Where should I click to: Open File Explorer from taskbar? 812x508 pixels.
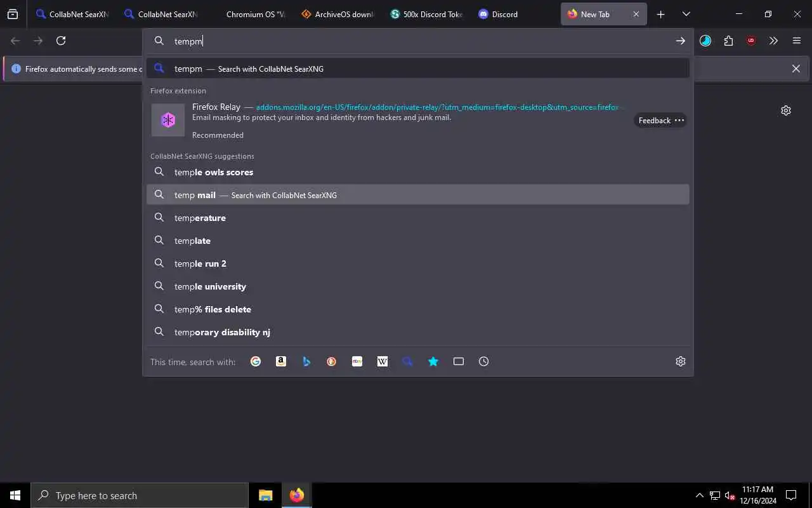[266, 495]
